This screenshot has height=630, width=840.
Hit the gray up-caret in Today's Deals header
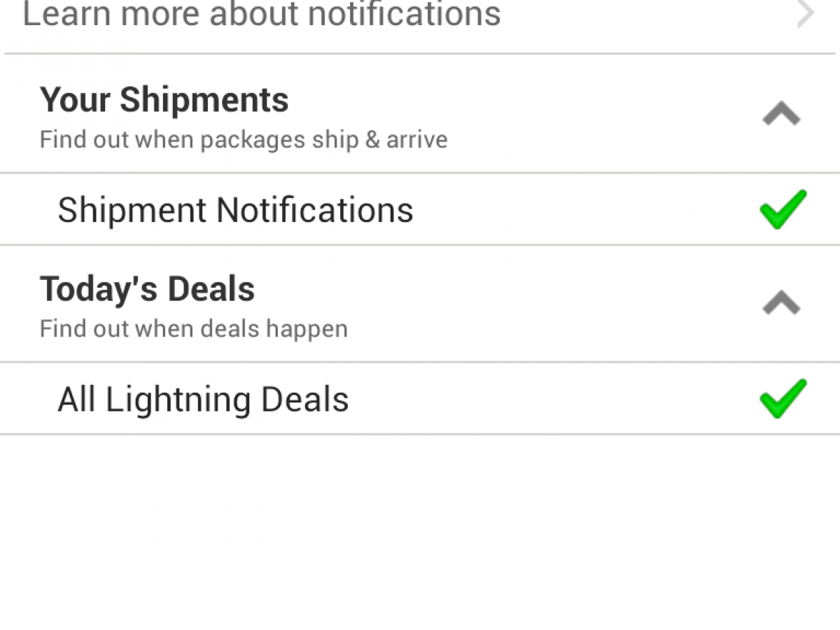click(781, 303)
